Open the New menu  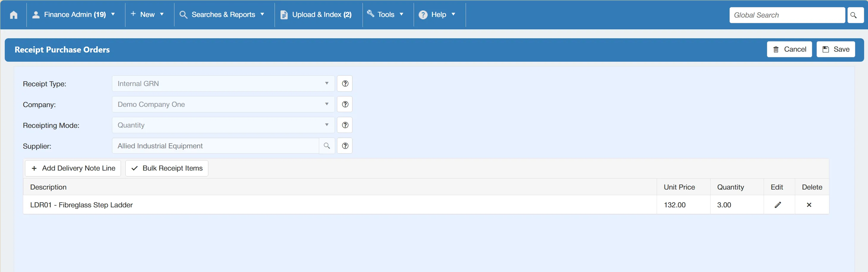[148, 15]
